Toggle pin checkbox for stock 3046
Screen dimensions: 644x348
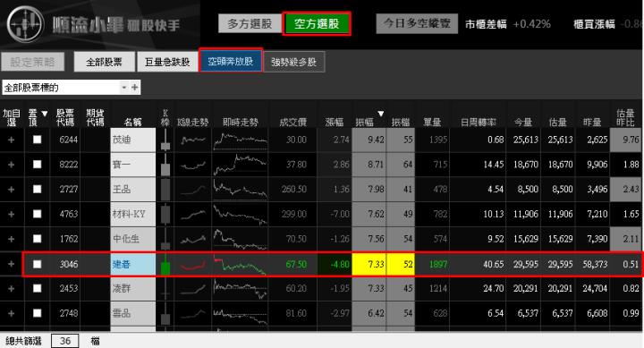37,264
